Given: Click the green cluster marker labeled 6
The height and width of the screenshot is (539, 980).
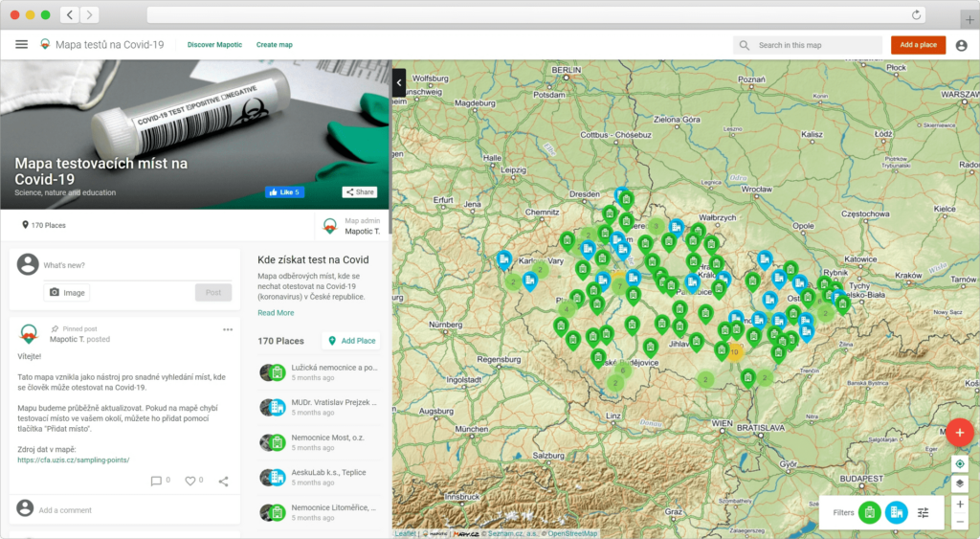Looking at the screenshot, I should (x=622, y=371).
